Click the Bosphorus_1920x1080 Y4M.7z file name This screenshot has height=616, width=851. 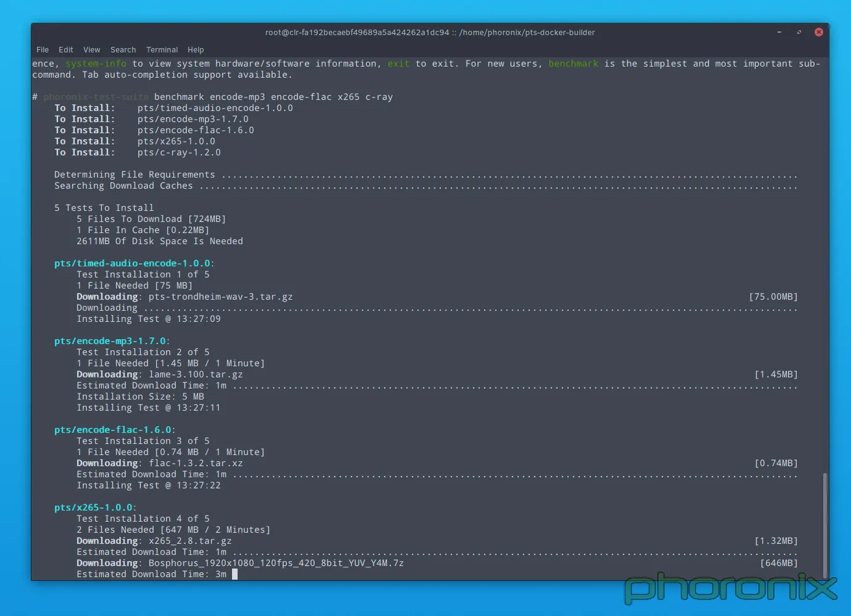coord(276,563)
